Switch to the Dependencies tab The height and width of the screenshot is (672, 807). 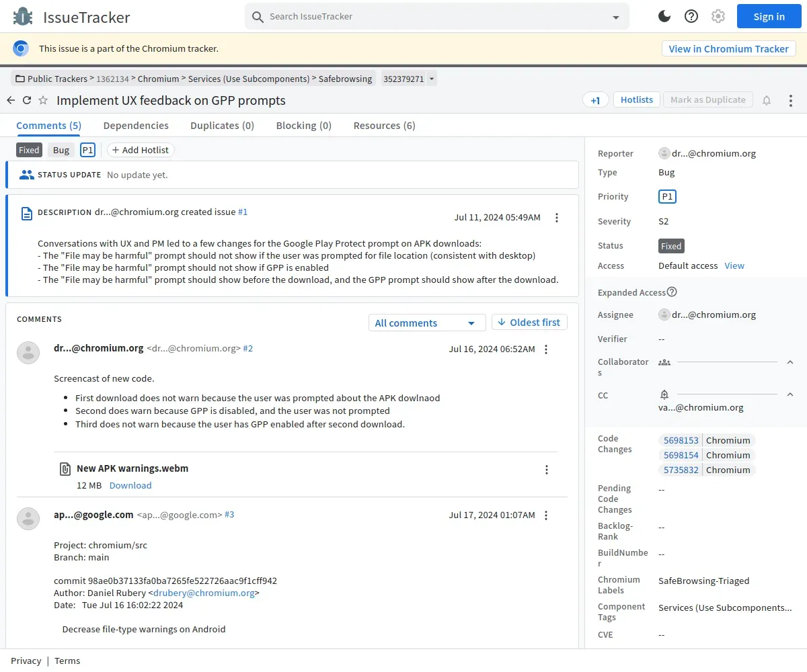(136, 126)
